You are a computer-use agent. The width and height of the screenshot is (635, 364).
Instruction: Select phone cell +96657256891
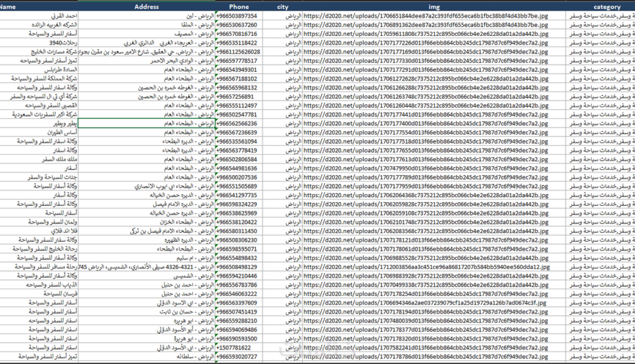tap(239, 96)
